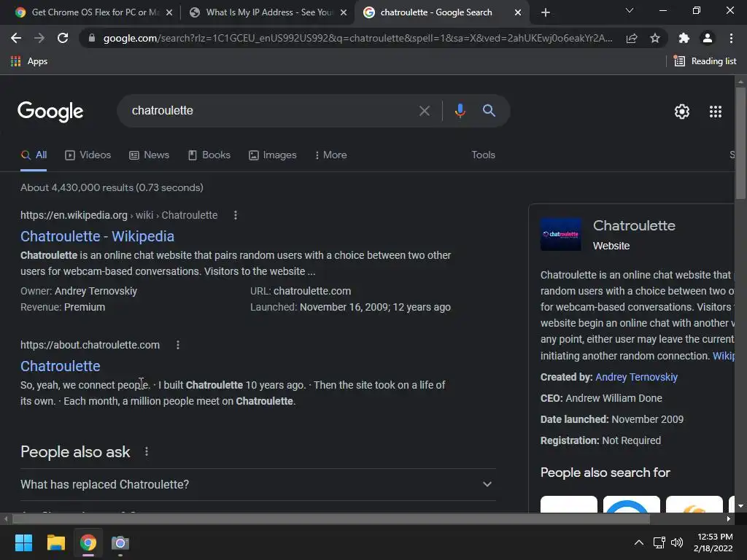Close the What Is My IP Address tab

pos(344,12)
